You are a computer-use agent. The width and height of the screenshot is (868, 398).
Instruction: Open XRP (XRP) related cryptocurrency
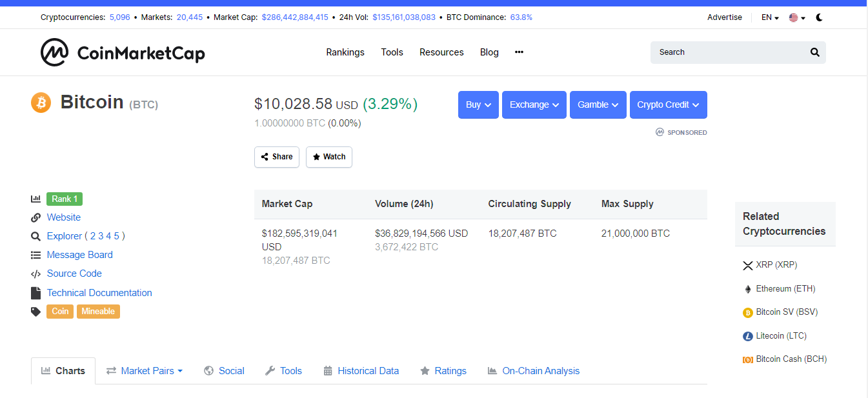(x=776, y=265)
